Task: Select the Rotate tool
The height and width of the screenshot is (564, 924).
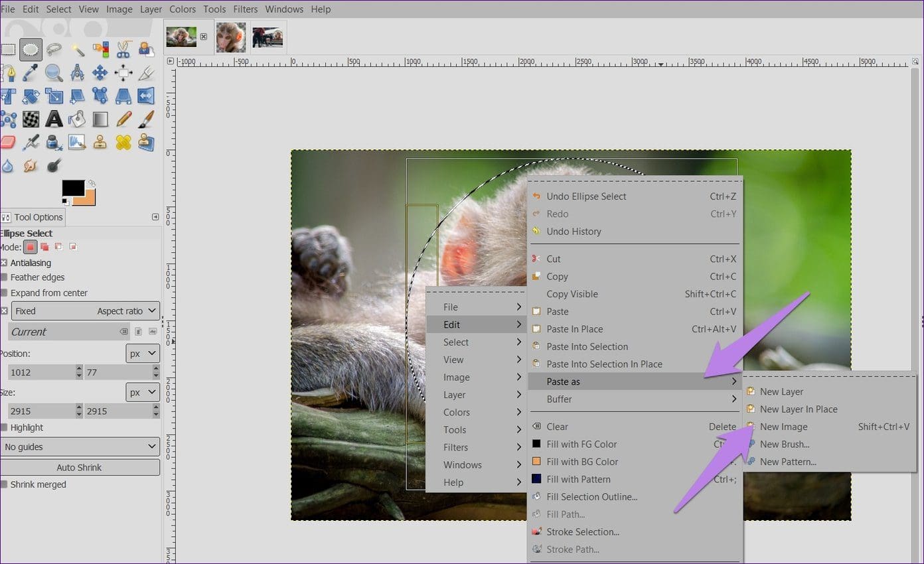Action: coord(31,96)
